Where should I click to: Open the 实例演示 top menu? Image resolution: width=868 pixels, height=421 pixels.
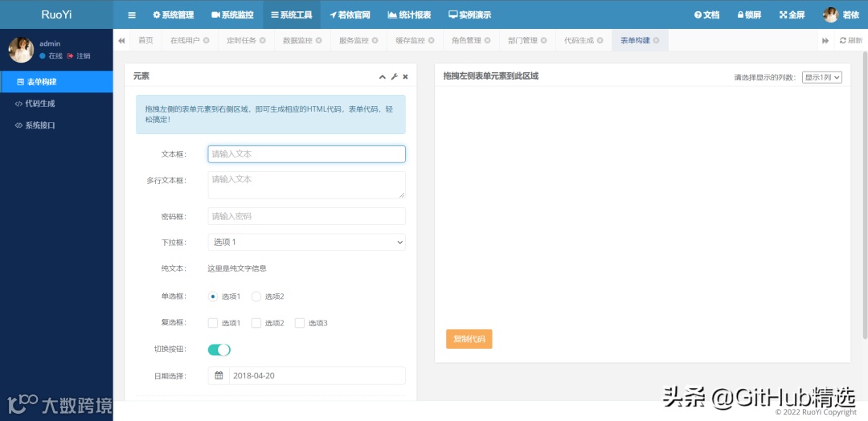(469, 15)
